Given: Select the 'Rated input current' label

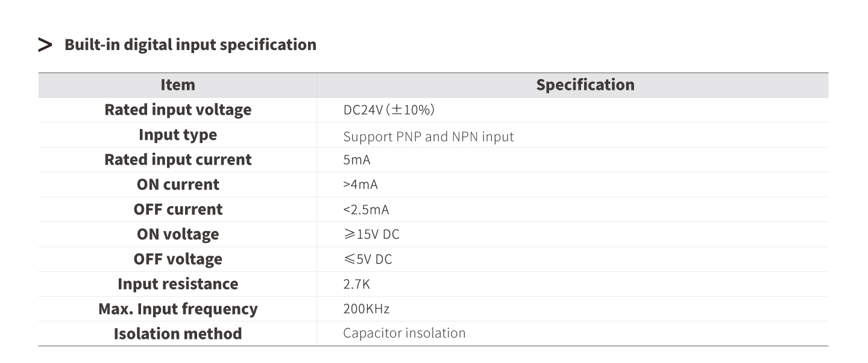Looking at the screenshot, I should coord(178,160).
